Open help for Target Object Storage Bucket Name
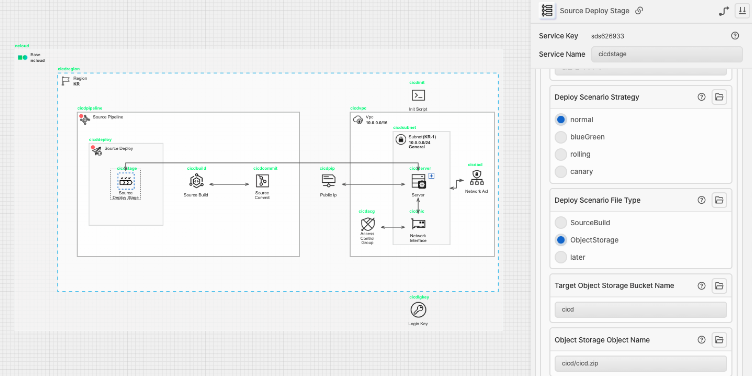The width and height of the screenshot is (752, 376). click(x=702, y=286)
